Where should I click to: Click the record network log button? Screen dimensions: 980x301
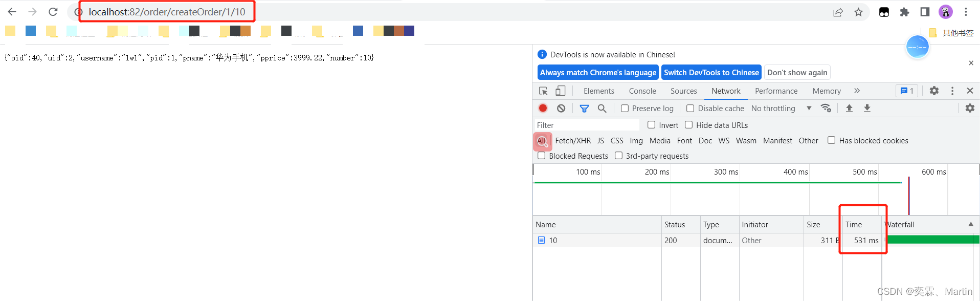click(543, 108)
